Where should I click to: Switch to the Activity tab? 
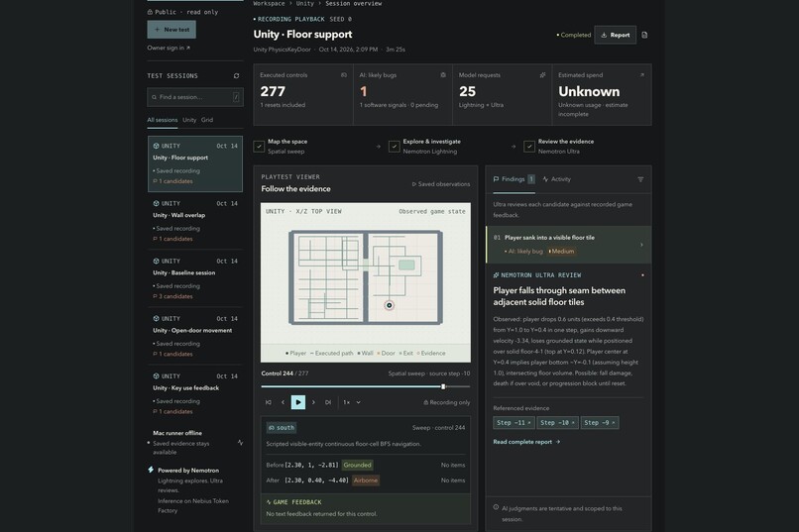(556, 179)
